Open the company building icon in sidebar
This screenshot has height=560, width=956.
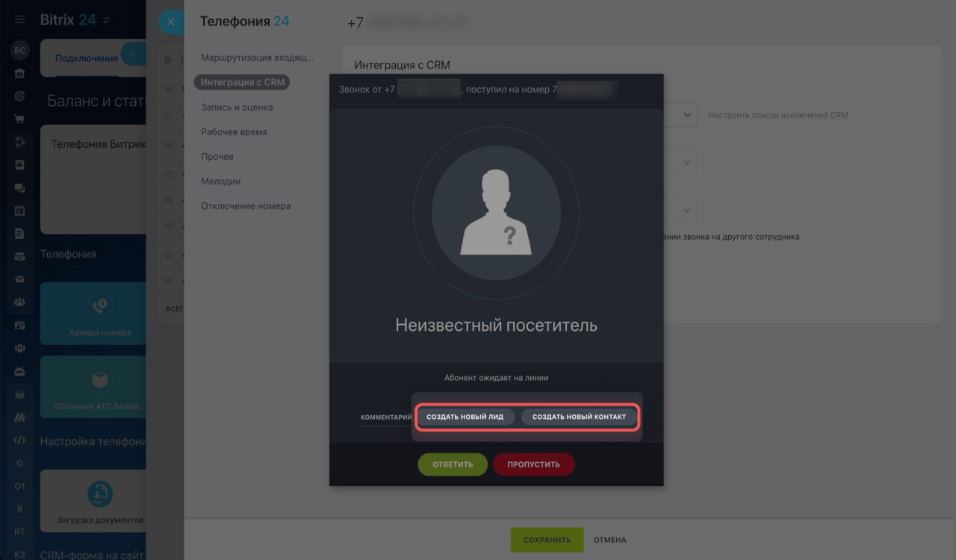tap(20, 73)
